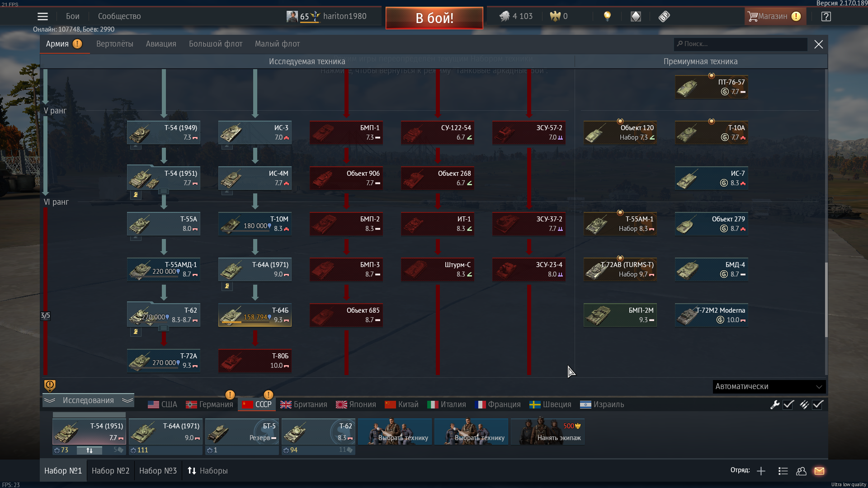The image size is (868, 488).
Task: Select БМП-2М premium vehicle
Action: [x=620, y=315]
